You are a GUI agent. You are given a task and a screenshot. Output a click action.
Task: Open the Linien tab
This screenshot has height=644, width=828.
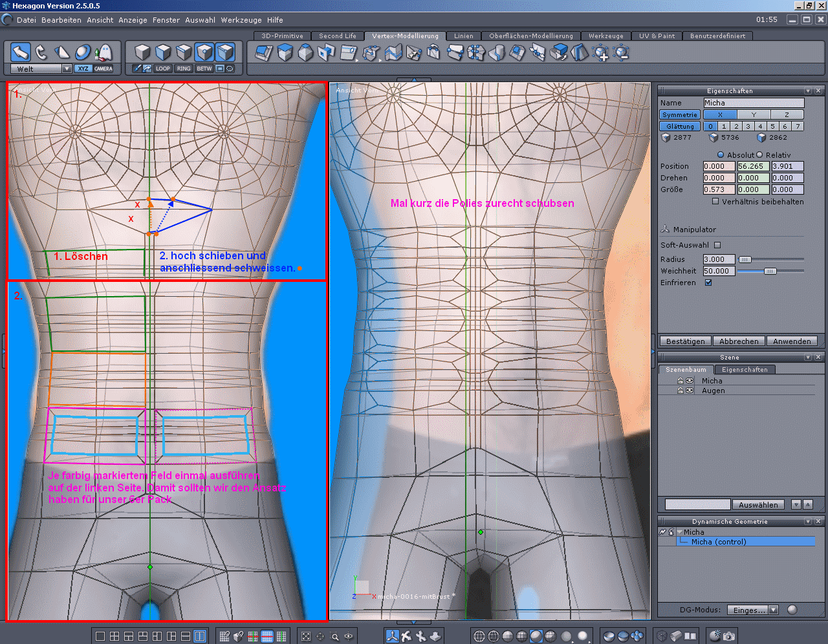[x=464, y=36]
